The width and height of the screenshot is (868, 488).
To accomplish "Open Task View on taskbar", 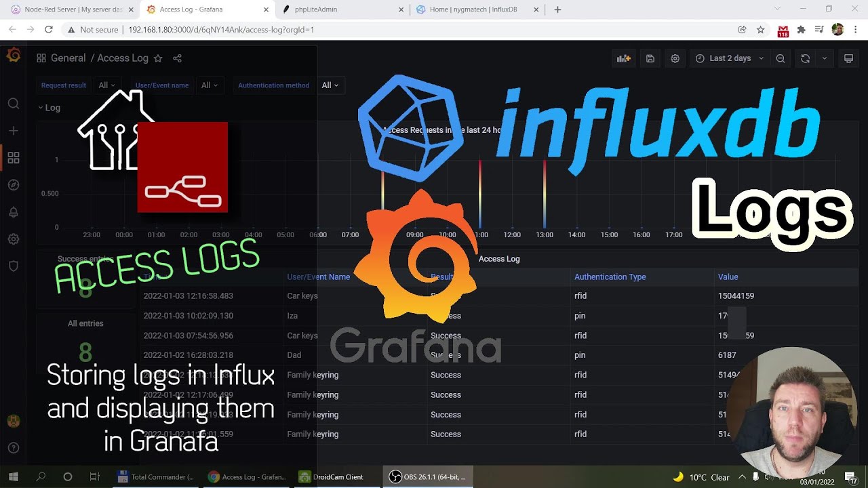I will (94, 476).
